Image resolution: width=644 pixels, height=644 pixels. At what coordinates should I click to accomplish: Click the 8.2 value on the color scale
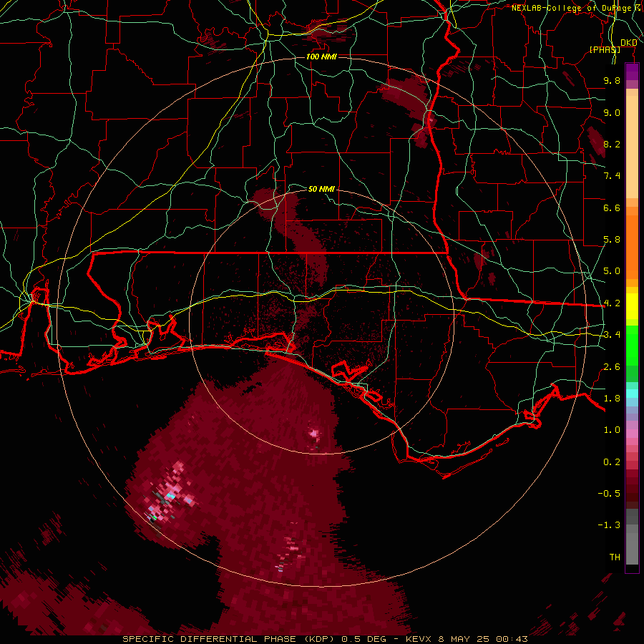click(x=612, y=144)
